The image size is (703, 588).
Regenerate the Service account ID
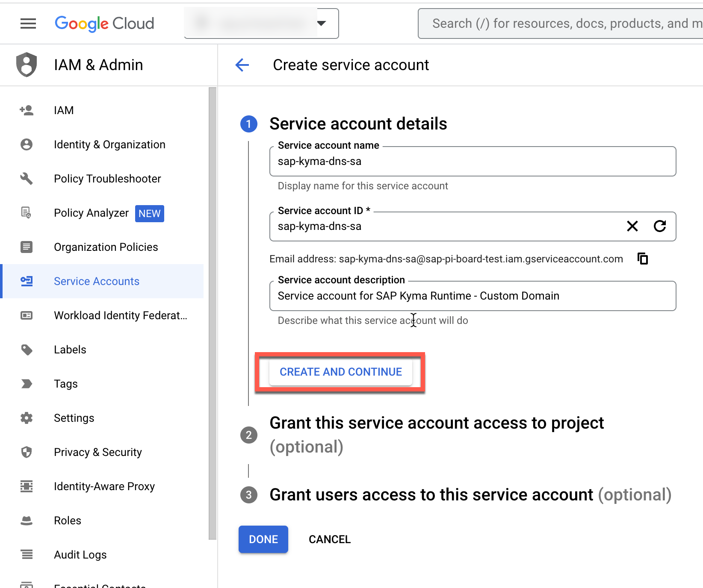[660, 226]
